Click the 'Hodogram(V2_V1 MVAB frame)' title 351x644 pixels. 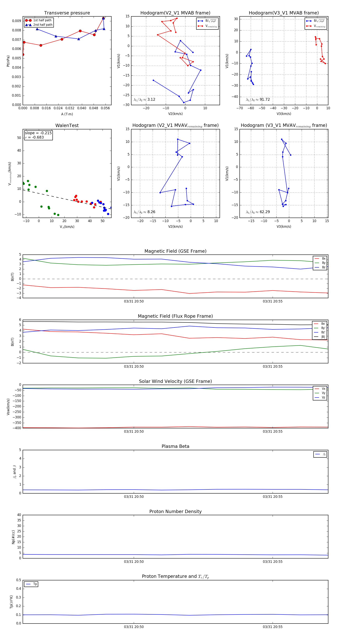[175, 13]
